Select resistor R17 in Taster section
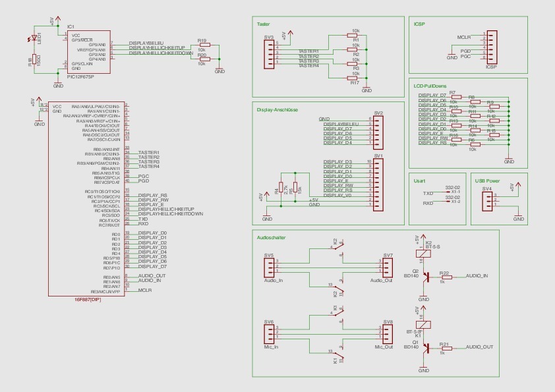555x392 pixels. (352, 78)
